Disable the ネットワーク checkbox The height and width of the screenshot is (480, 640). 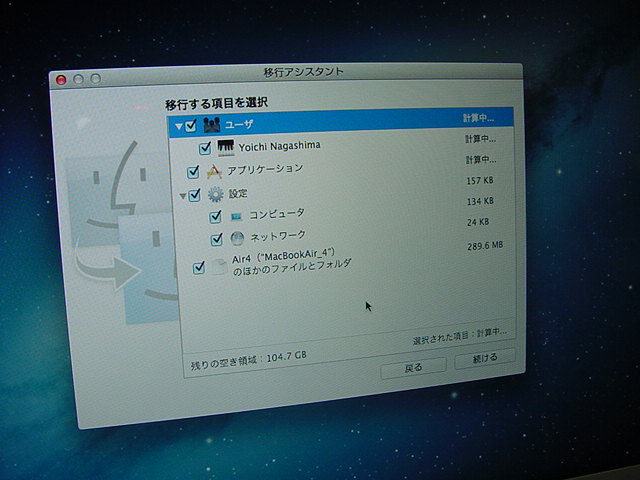(x=216, y=239)
